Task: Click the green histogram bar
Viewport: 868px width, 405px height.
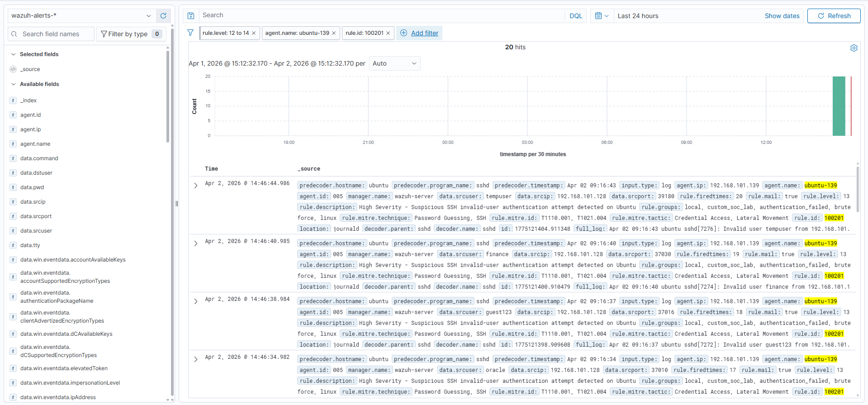Action: (x=839, y=106)
